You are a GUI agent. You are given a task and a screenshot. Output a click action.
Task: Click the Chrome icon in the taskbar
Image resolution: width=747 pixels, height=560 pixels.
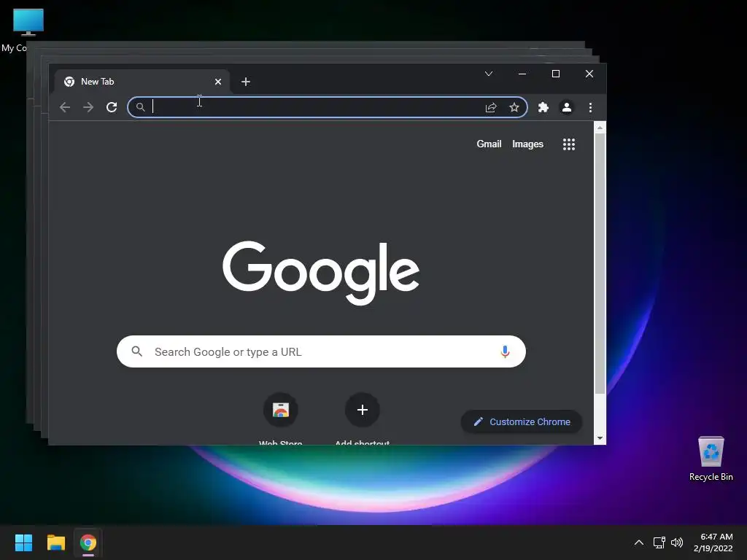point(88,542)
